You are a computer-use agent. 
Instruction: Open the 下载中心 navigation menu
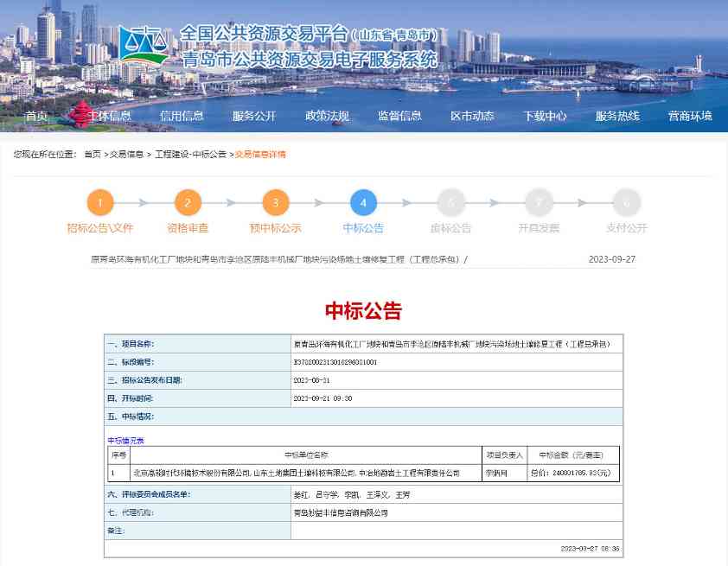coord(545,115)
